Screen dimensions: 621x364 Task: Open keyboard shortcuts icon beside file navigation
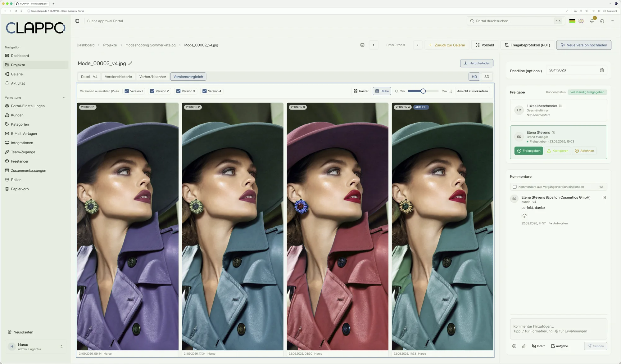tap(362, 45)
